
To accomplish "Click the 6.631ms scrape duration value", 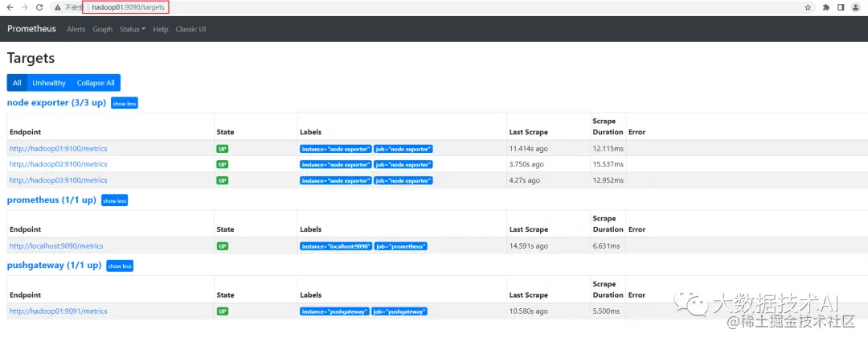I will [606, 245].
